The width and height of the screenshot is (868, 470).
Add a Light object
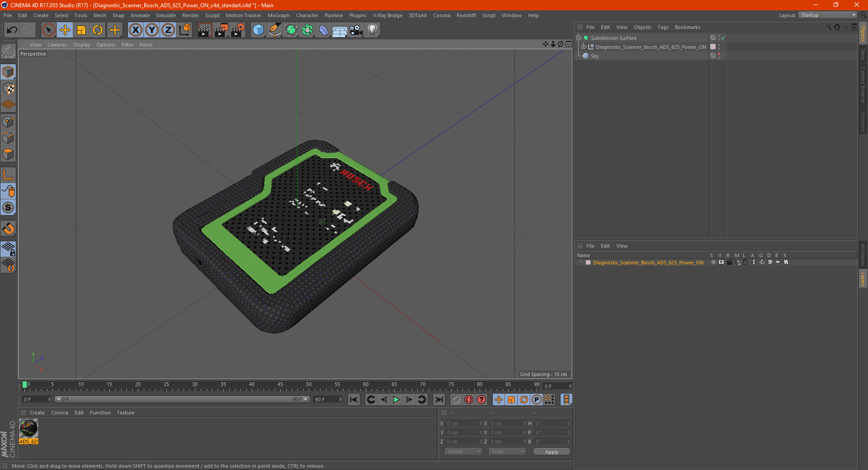(373, 30)
